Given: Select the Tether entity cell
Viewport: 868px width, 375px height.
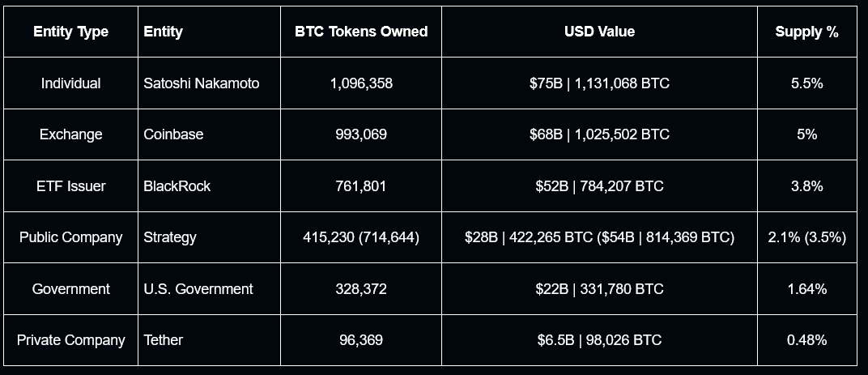Looking at the screenshot, I should coord(164,340).
